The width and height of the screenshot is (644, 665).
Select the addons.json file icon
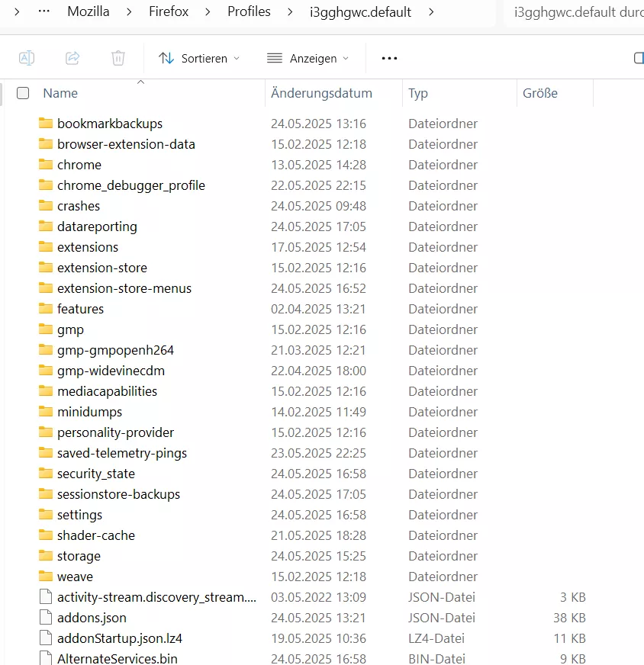(45, 618)
